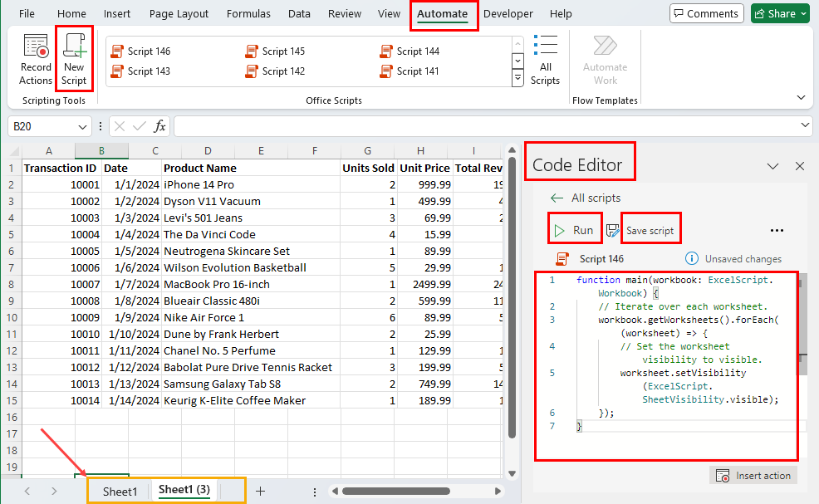Save script using disk icon
The width and height of the screenshot is (819, 504).
[x=613, y=230]
